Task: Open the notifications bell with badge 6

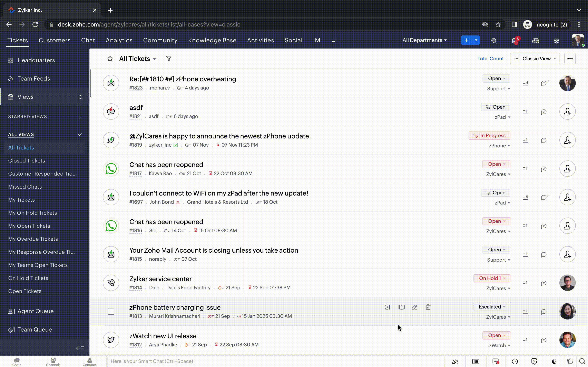Action: coord(515,41)
